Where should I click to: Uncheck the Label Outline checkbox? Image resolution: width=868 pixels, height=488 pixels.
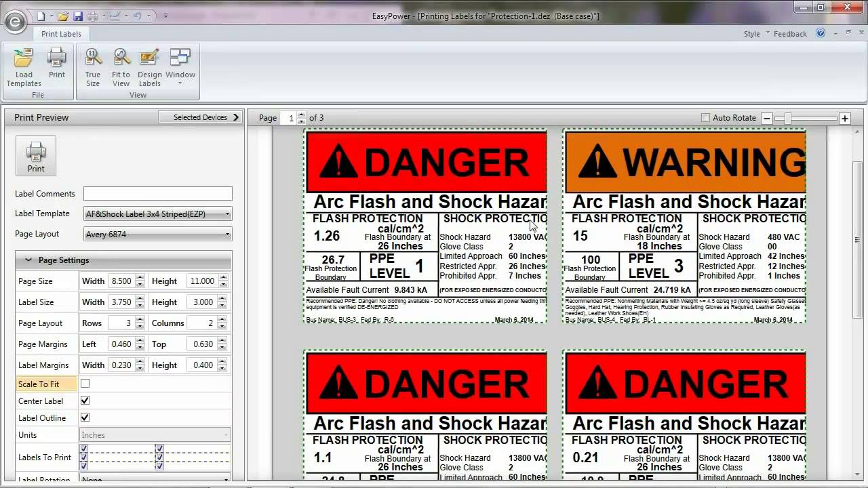point(85,418)
